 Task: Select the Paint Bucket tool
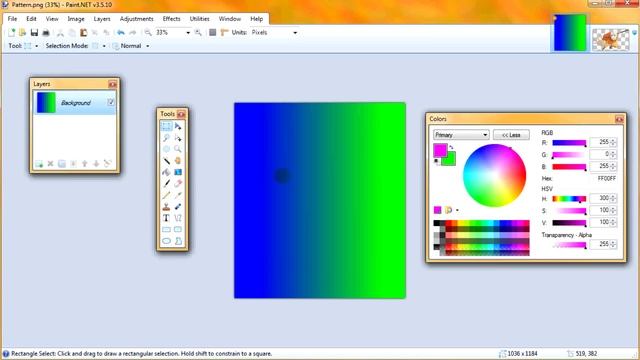tap(166, 172)
